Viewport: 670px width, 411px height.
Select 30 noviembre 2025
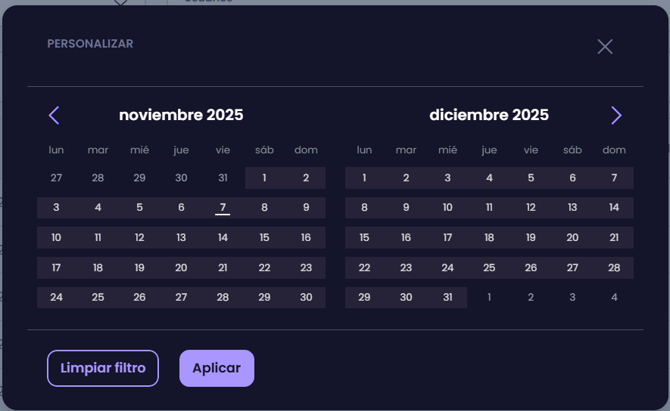click(306, 298)
